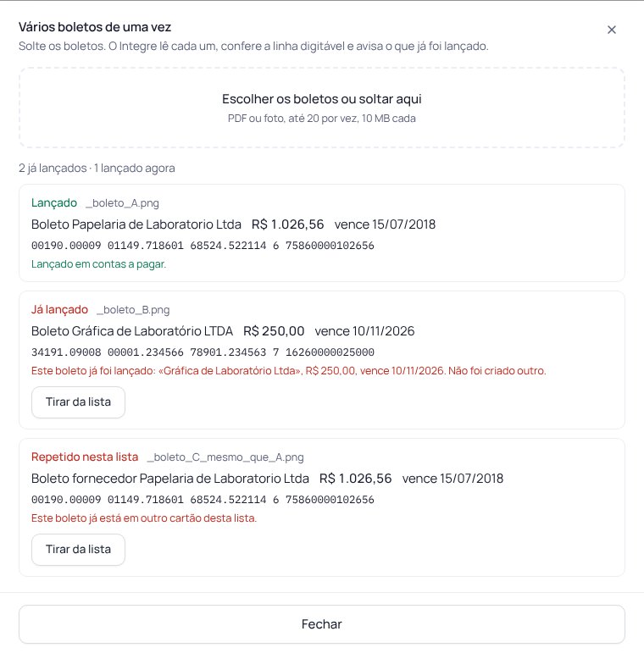Close the dialog with the X icon
Image resolution: width=644 pixels, height=659 pixels.
coord(612,30)
